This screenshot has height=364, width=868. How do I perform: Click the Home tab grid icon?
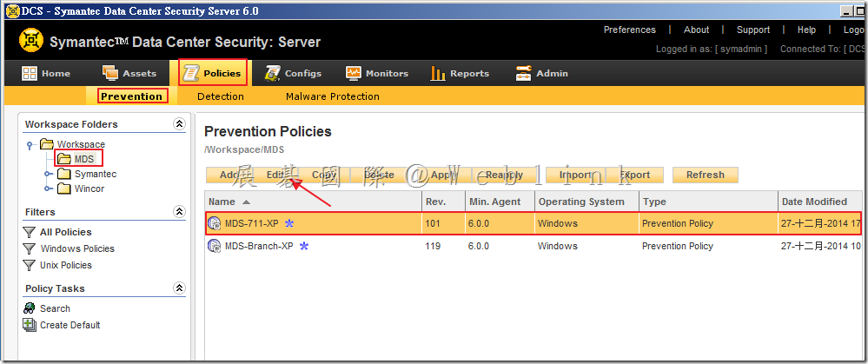coord(30,73)
